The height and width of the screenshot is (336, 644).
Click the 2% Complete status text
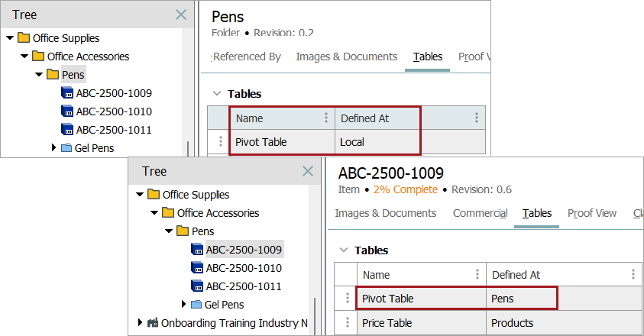click(406, 189)
